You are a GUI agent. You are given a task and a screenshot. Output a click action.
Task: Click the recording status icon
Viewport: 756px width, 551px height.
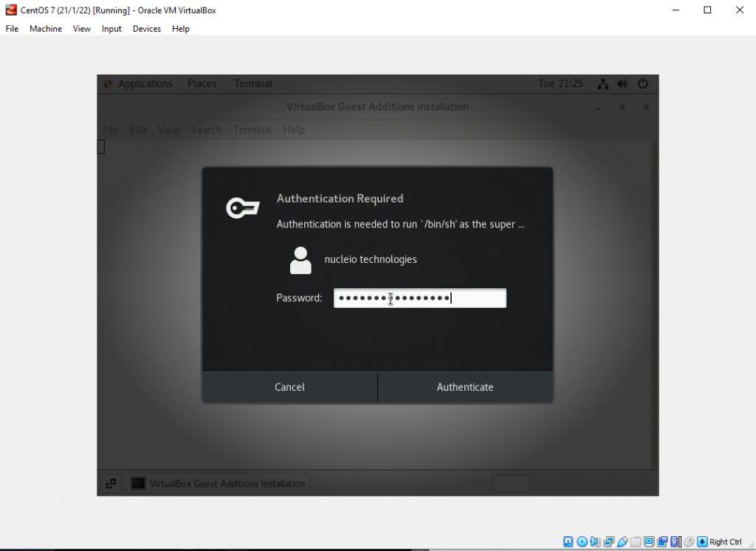pyautogui.click(x=662, y=542)
